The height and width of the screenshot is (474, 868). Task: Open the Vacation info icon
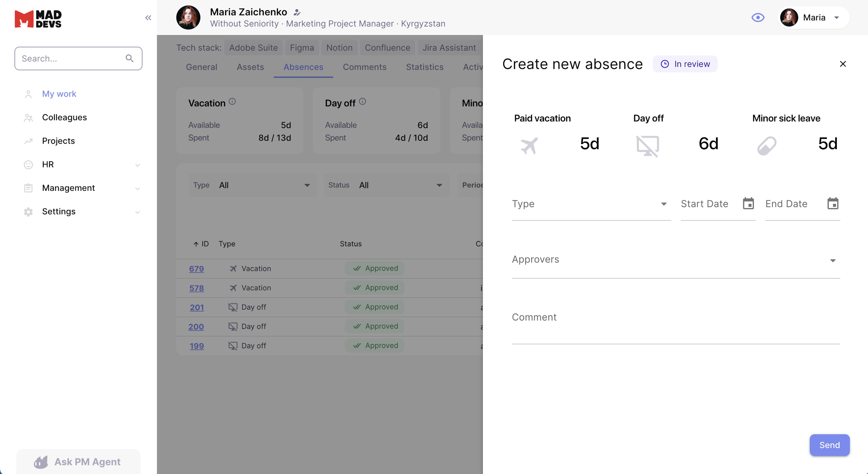click(232, 101)
